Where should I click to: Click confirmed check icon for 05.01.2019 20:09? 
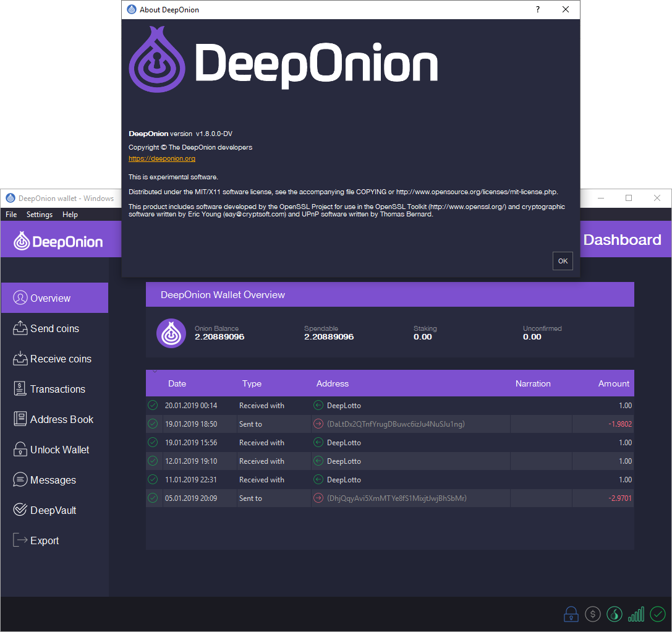(153, 498)
